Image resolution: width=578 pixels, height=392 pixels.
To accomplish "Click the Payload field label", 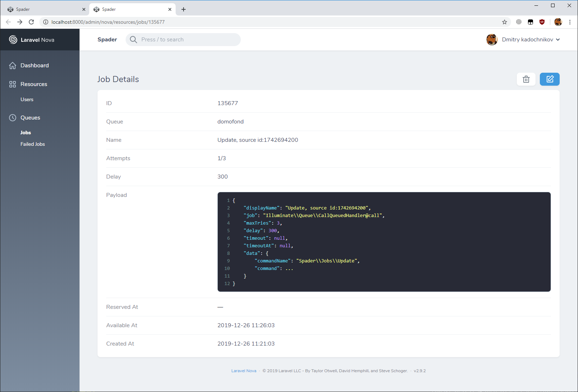I will [116, 195].
